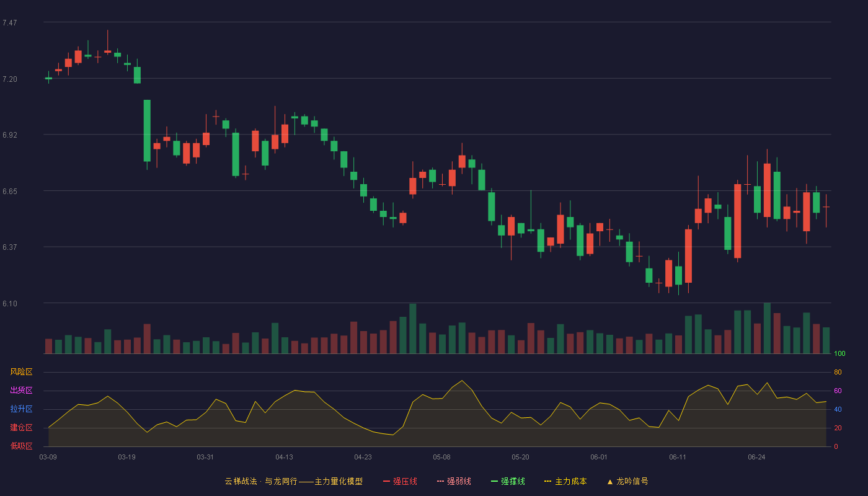Click the 05-20 date label

pos(521,457)
